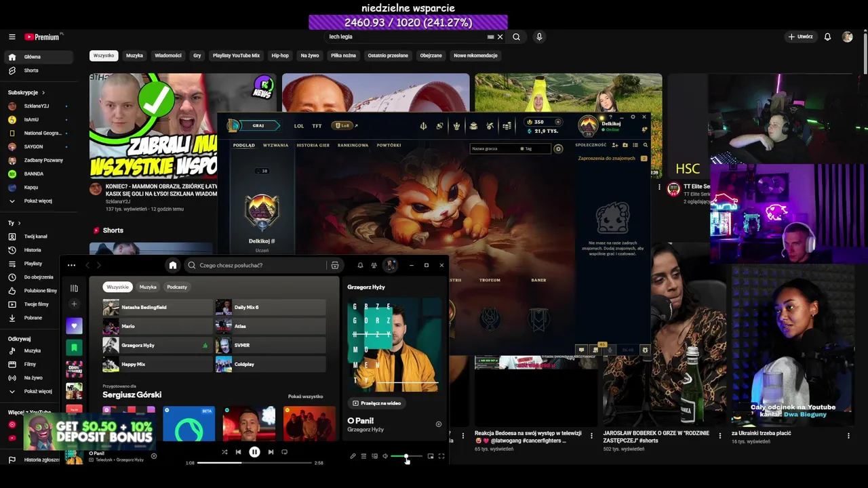
Task: Click Pokaż wszystko in Spotify
Action: (305, 396)
